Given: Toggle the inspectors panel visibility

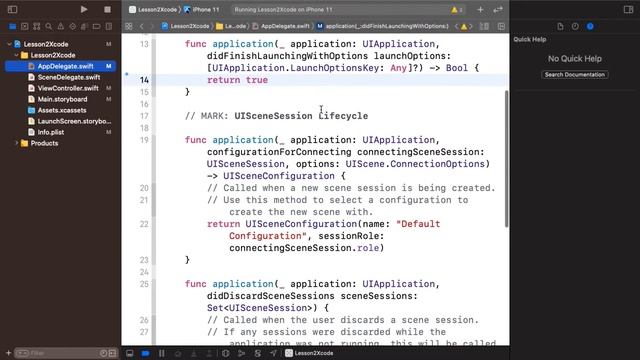Looking at the screenshot, I should (x=628, y=9).
